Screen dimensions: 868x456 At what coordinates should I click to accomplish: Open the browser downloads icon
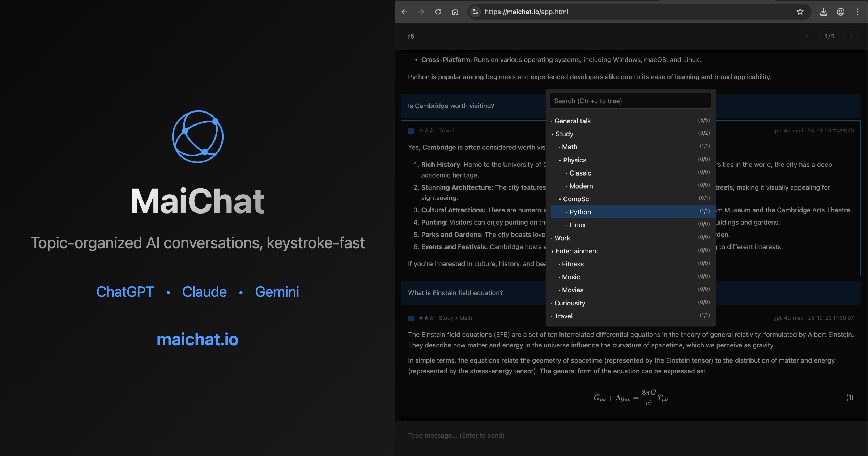(824, 12)
